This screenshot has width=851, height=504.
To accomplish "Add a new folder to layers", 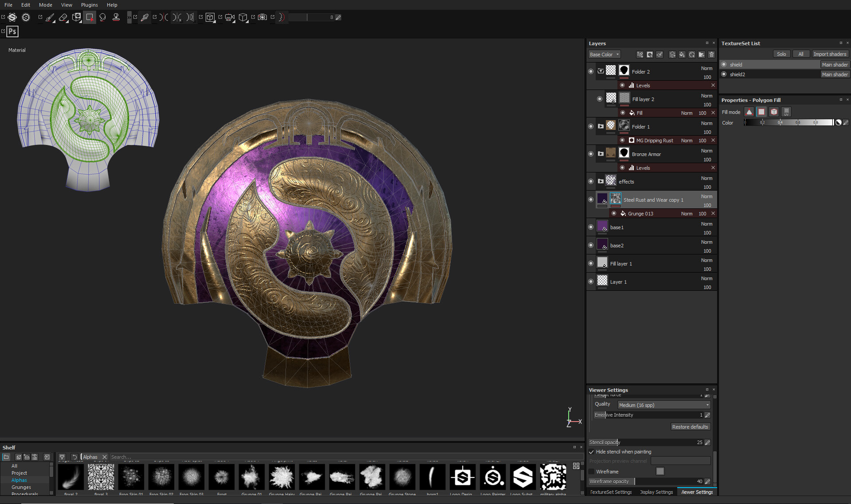I will [702, 55].
